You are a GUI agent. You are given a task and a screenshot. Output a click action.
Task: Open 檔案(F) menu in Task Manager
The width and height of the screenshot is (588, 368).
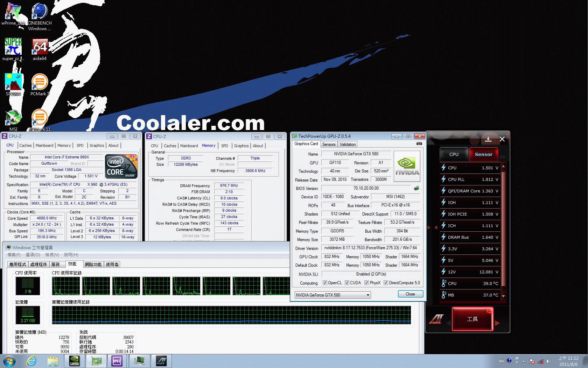click(14, 255)
